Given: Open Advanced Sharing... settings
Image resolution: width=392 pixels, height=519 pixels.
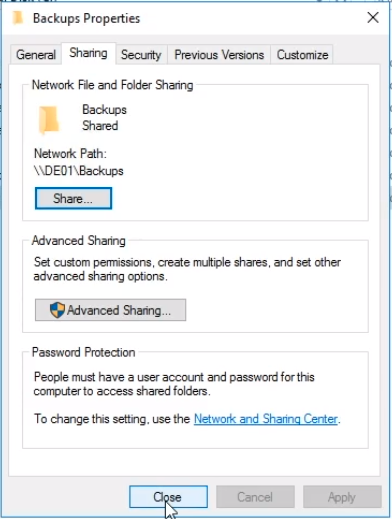Looking at the screenshot, I should click(x=110, y=310).
